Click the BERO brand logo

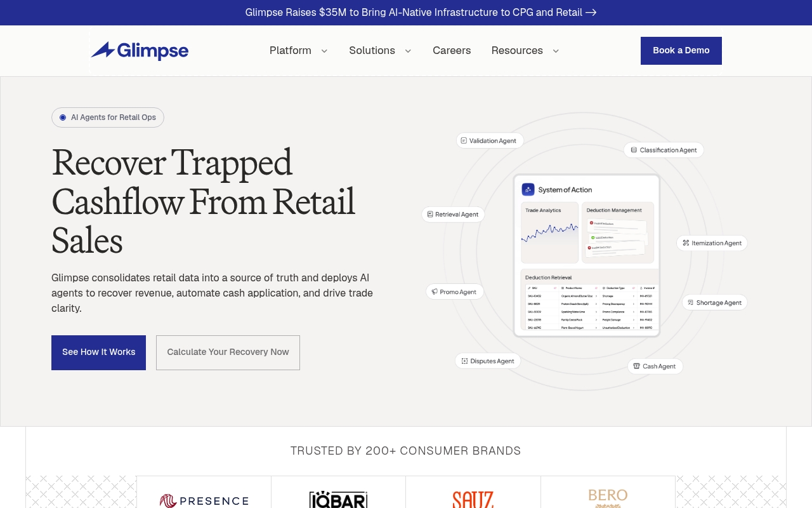click(608, 498)
